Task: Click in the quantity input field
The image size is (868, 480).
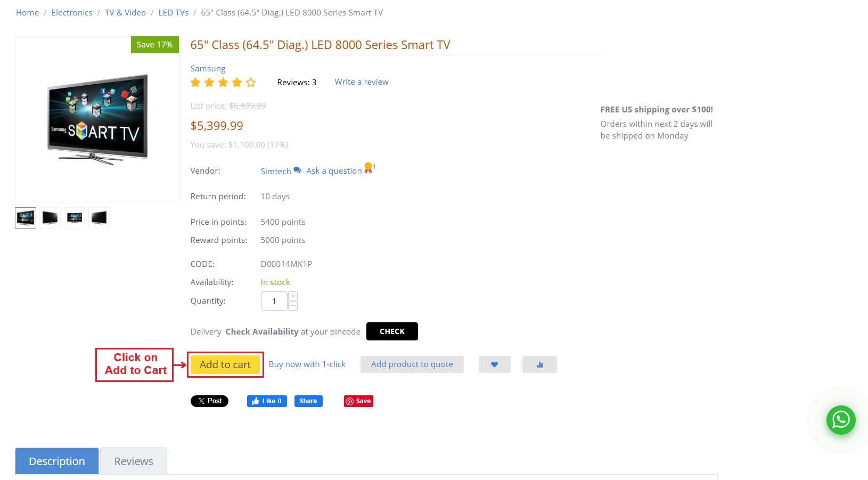Action: [274, 301]
